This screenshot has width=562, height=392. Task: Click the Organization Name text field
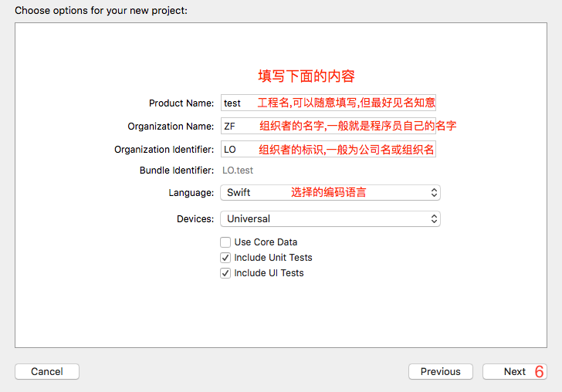coord(328,126)
